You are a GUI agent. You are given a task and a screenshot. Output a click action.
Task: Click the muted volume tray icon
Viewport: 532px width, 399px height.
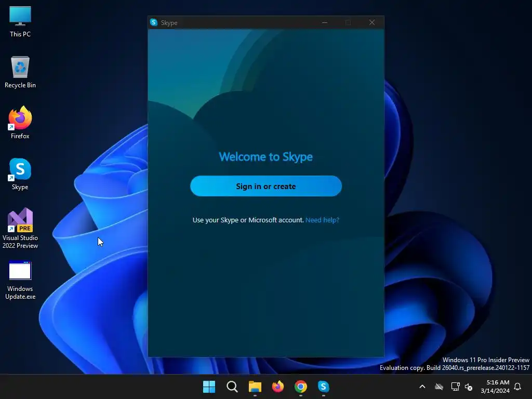click(469, 387)
